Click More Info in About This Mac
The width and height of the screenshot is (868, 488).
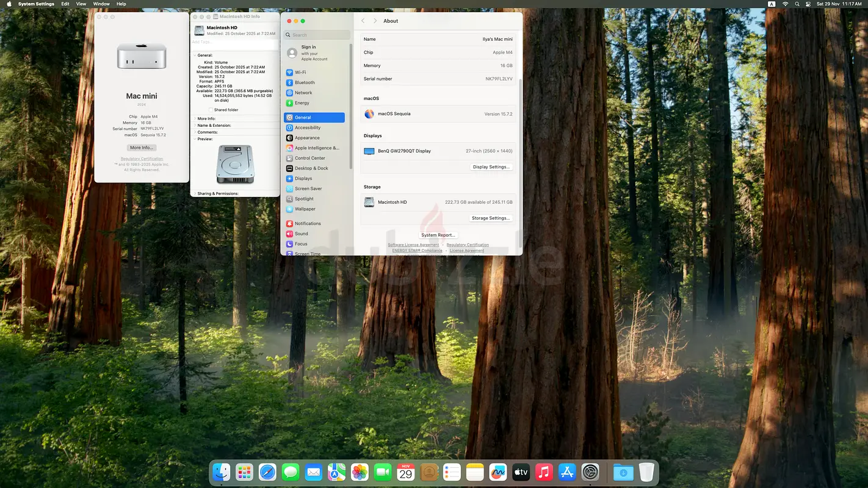point(142,148)
